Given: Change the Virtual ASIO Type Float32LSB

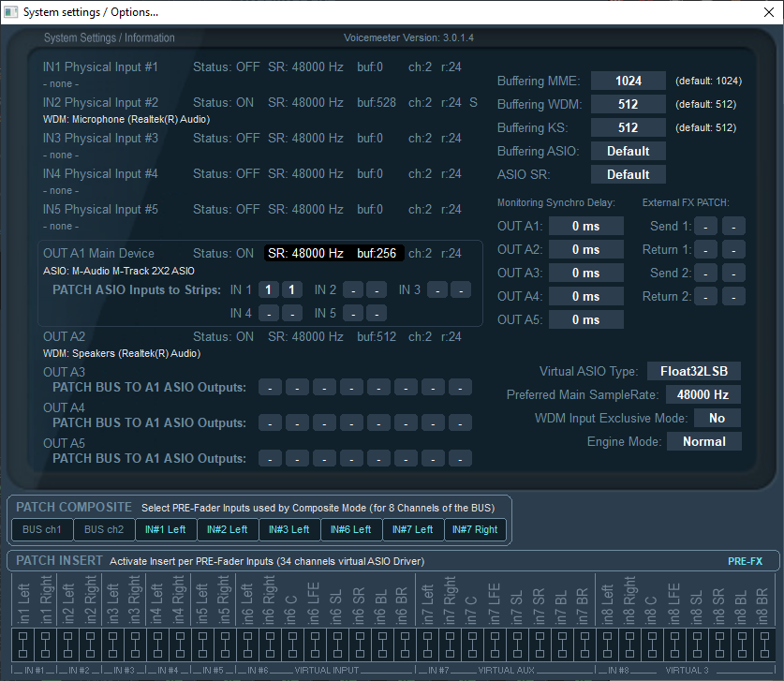Looking at the screenshot, I should tap(694, 371).
